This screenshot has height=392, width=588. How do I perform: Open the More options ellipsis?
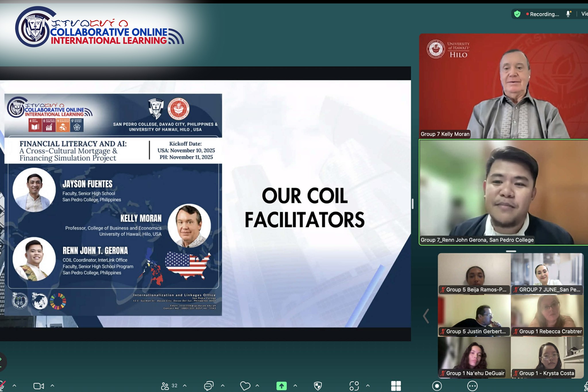pyautogui.click(x=472, y=386)
